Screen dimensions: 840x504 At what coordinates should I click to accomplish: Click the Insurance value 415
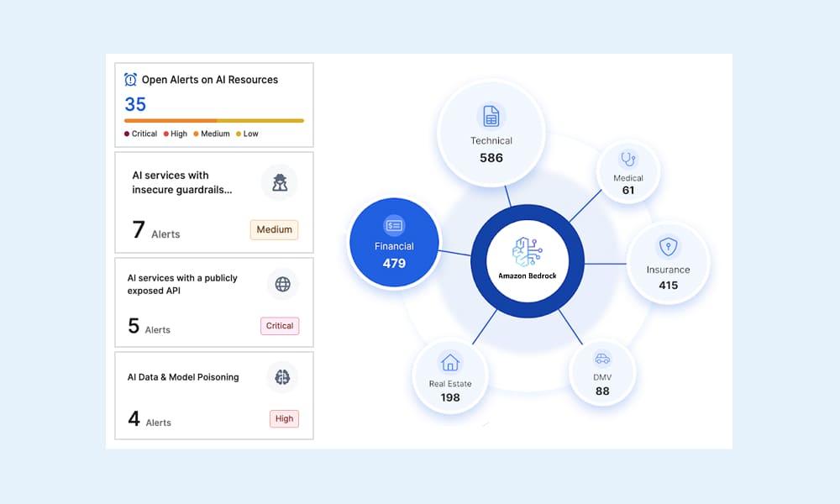(x=669, y=286)
